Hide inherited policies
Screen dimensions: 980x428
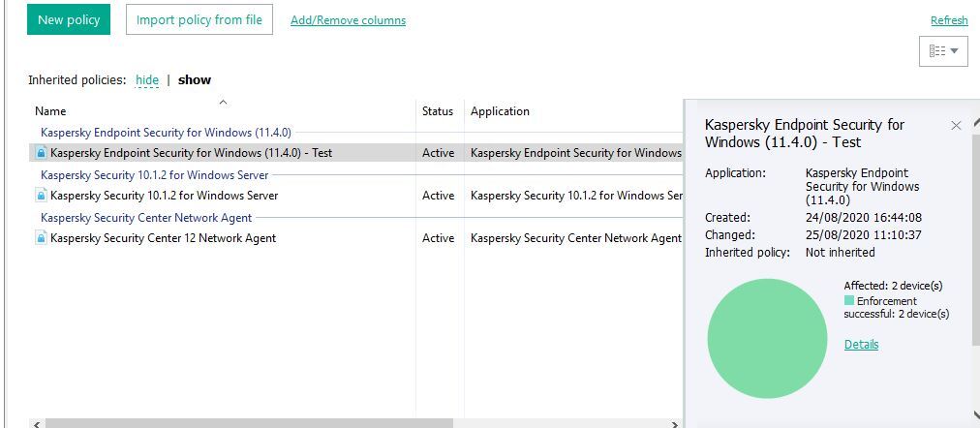coord(147,80)
